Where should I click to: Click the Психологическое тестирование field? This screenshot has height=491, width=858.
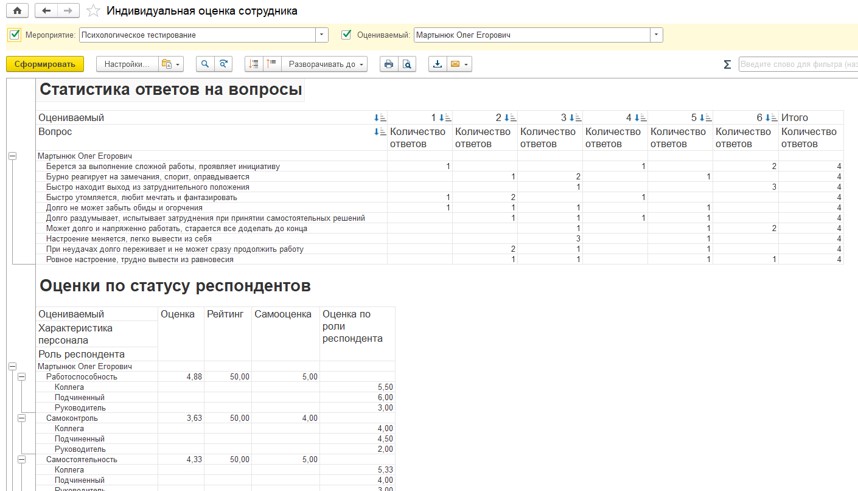tap(198, 35)
